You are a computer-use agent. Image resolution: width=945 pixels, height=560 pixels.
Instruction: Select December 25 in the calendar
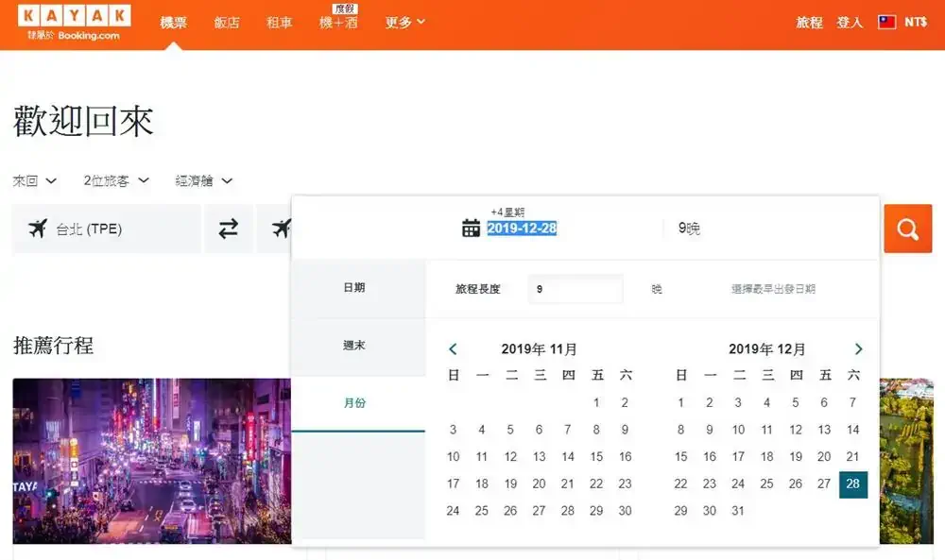click(766, 484)
